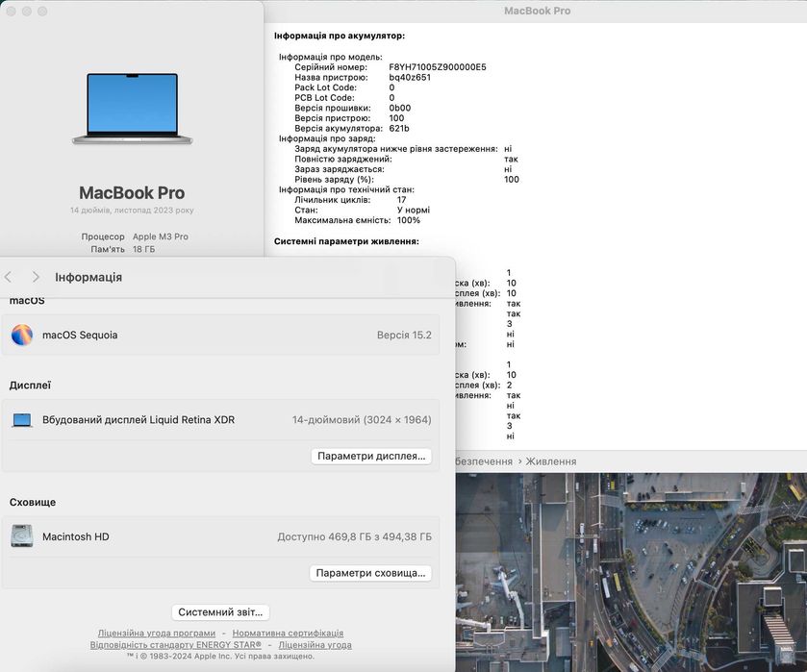
Task: Open Ліцензійна угода програми link
Action: 157,633
